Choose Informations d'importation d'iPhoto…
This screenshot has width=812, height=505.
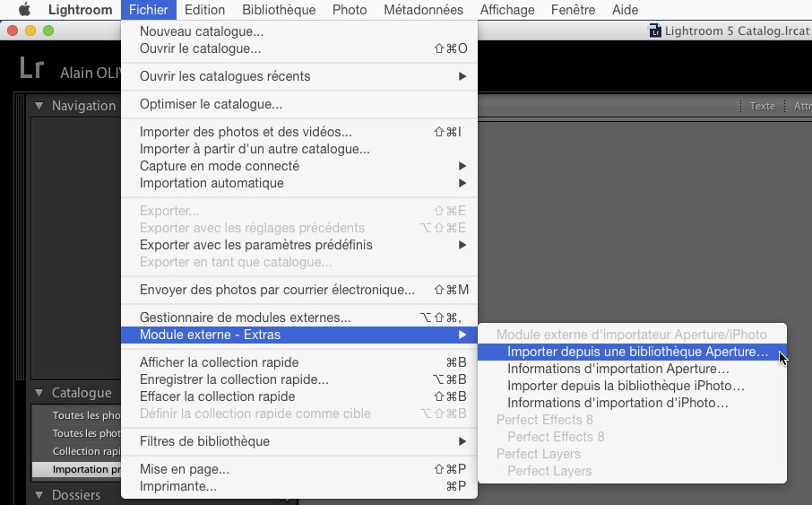632,403
